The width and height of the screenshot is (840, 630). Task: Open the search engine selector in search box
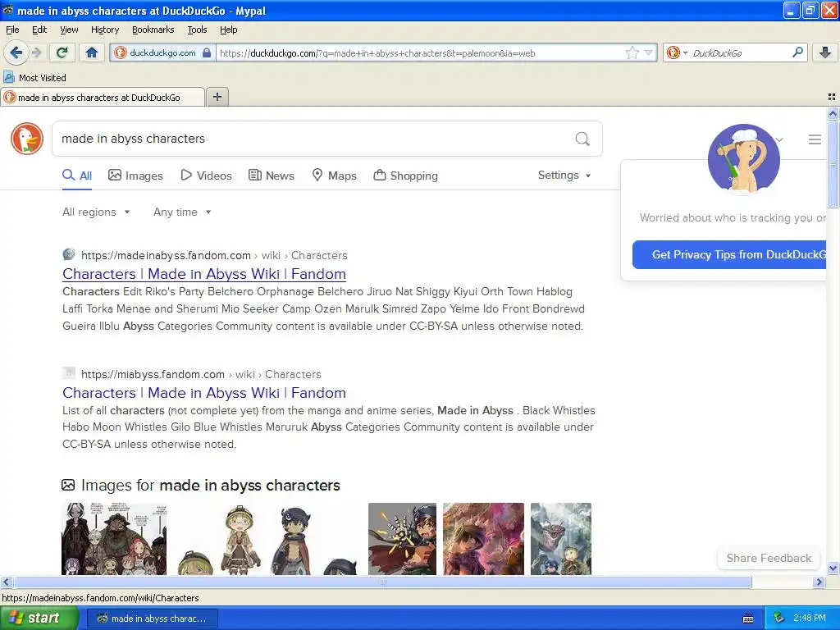pos(677,52)
